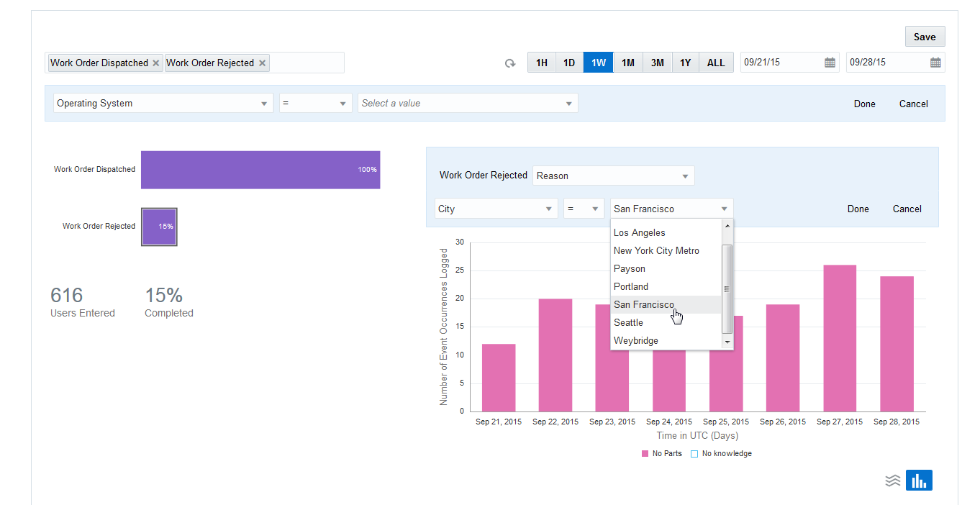
Task: Choose Seattle from the city list
Action: (x=628, y=323)
